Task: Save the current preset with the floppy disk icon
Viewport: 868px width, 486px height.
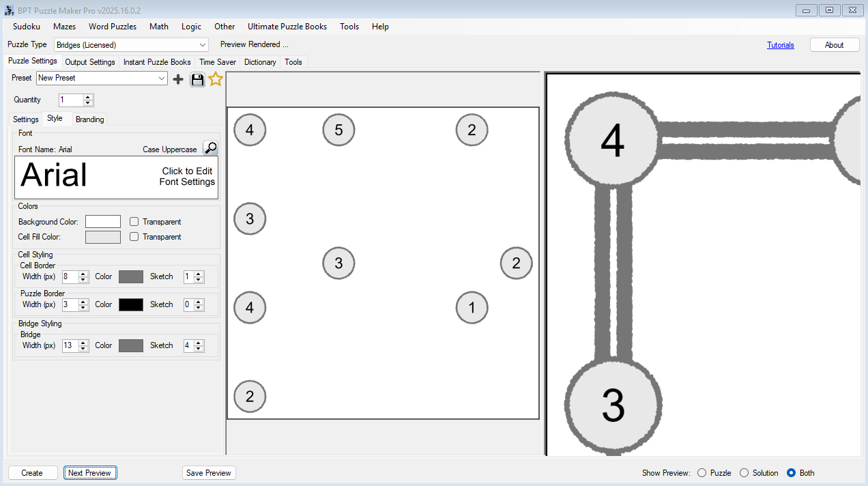Action: tap(197, 78)
